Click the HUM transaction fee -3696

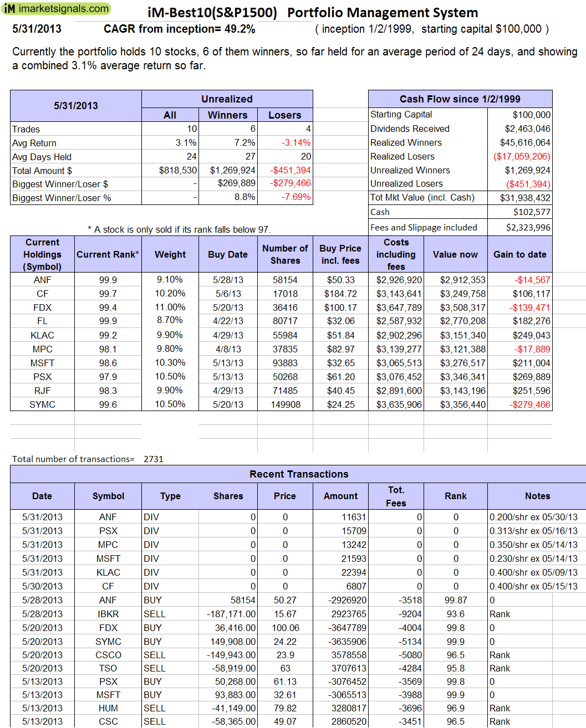click(x=410, y=708)
